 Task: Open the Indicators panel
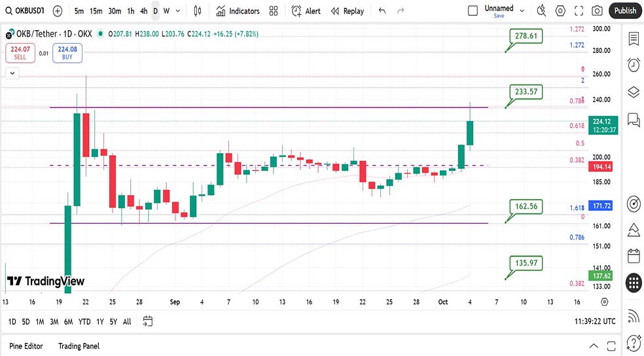tap(238, 11)
